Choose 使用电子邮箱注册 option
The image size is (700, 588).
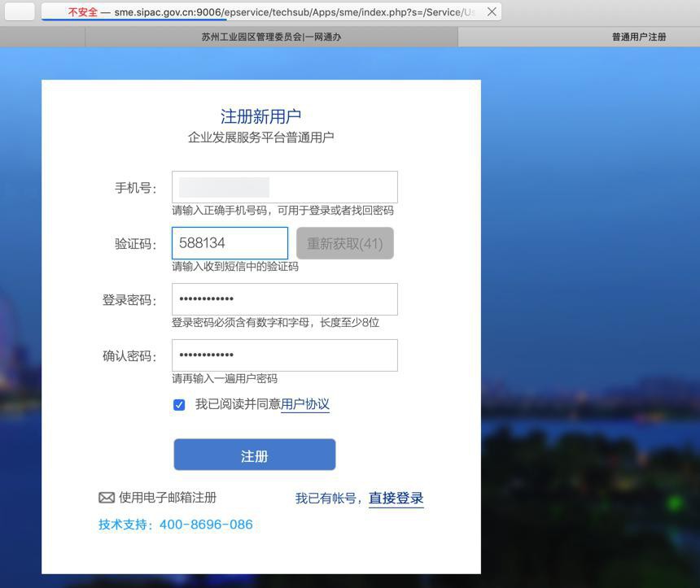(x=168, y=498)
